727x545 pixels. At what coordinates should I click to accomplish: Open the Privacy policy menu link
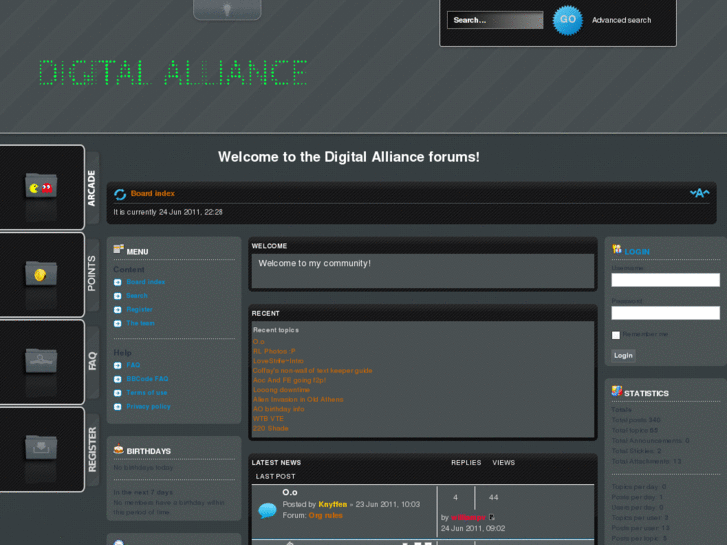[148, 407]
